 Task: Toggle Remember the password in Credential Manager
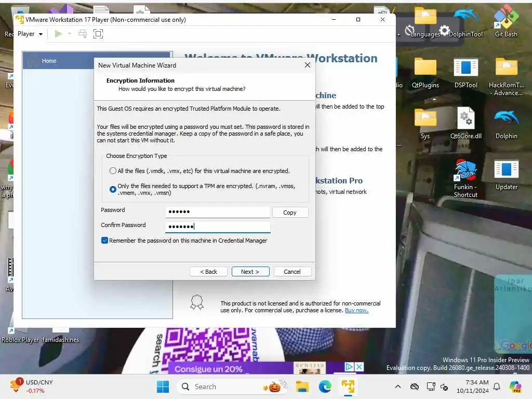point(104,241)
